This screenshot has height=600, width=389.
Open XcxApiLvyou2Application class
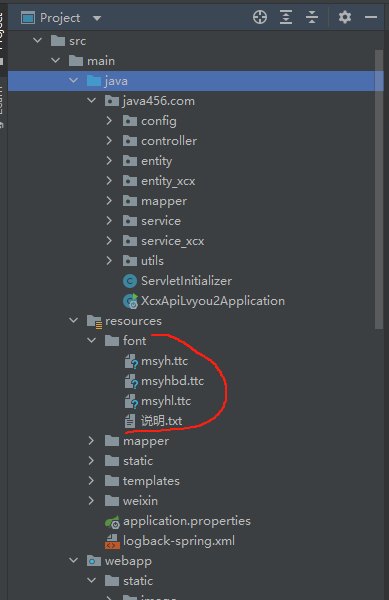[x=213, y=301]
